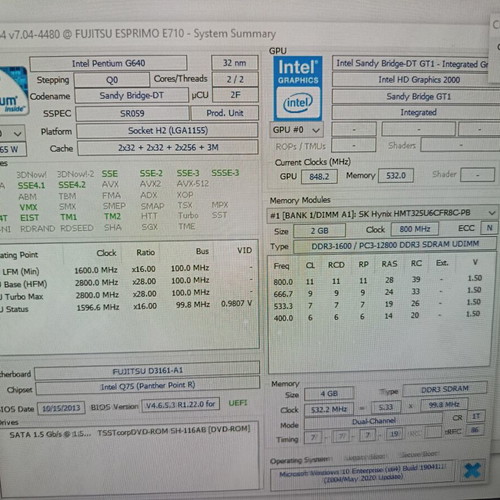
Task: Close the summary with the blue X
Action: coord(472,470)
